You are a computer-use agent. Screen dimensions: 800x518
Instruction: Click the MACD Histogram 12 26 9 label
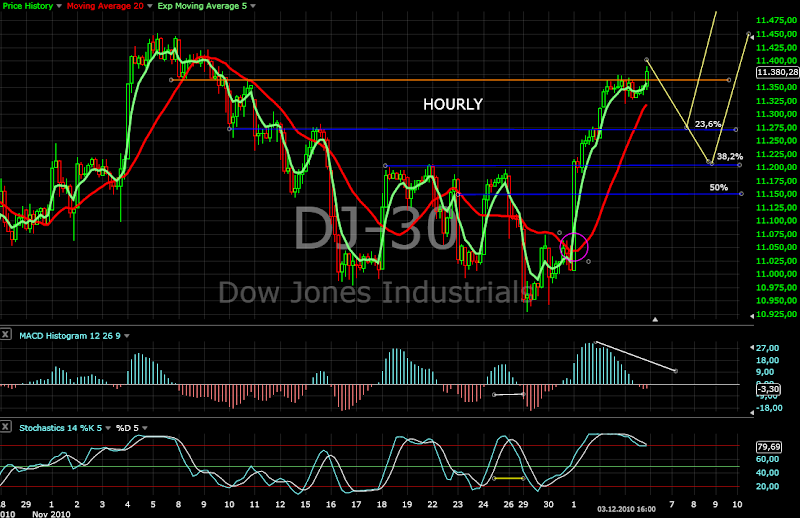coord(70,336)
